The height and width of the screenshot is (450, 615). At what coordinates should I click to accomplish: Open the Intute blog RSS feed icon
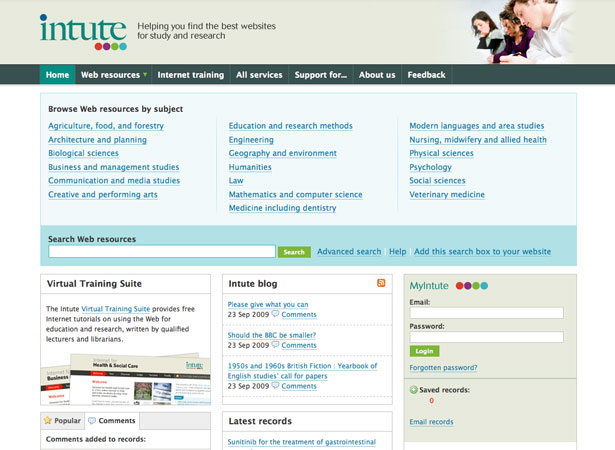pos(381,283)
